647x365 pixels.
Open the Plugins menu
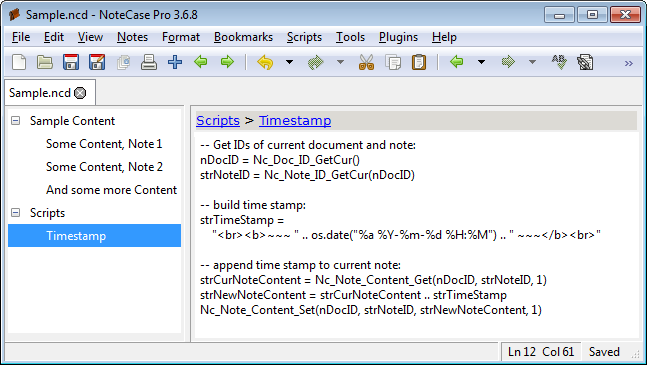[398, 37]
